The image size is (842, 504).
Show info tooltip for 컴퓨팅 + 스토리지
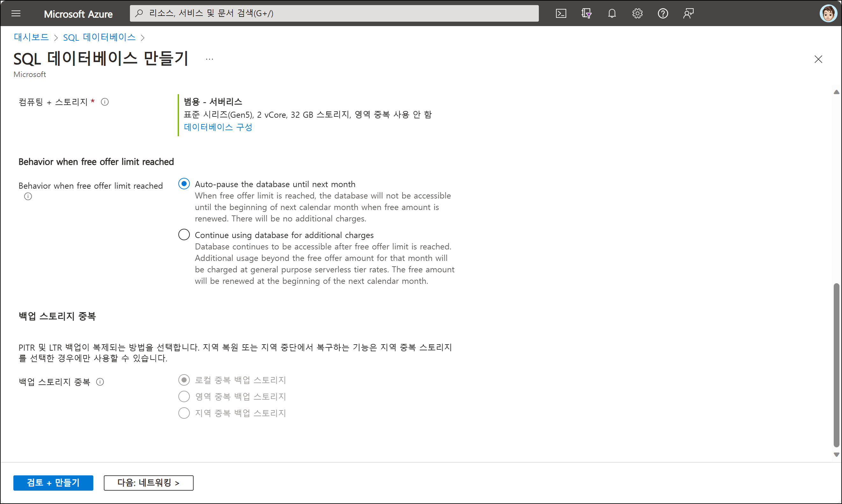[105, 102]
